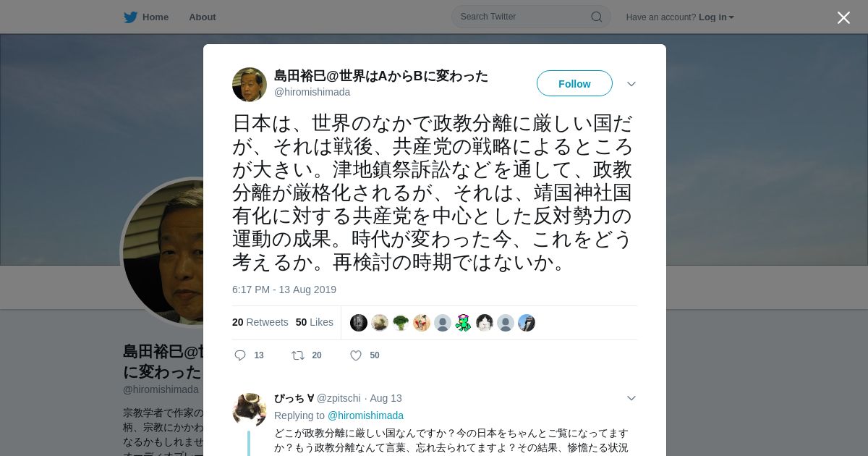The width and height of the screenshot is (868, 456).
Task: Open 島田裕巳 profile avatar in tweet
Action: [x=250, y=85]
